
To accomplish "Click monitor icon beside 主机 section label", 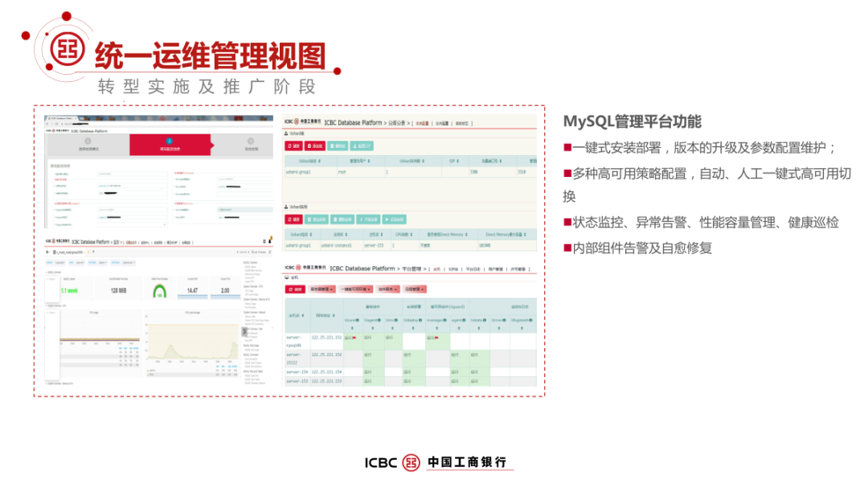I will [287, 277].
